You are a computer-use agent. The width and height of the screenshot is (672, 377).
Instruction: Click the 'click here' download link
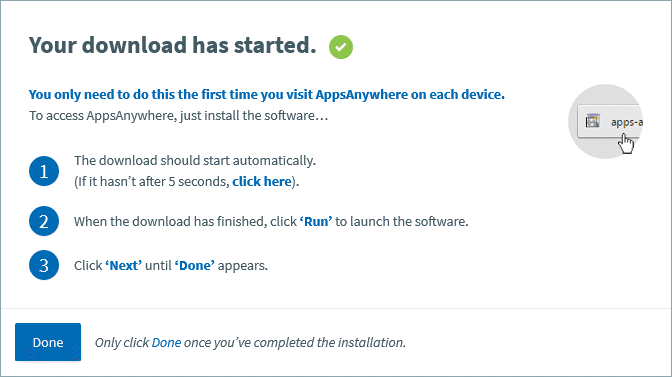tap(262, 181)
